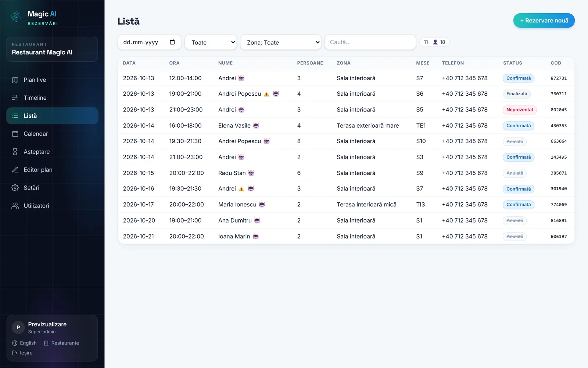Open the Listă menu item
This screenshot has height=368, width=588.
[52, 116]
